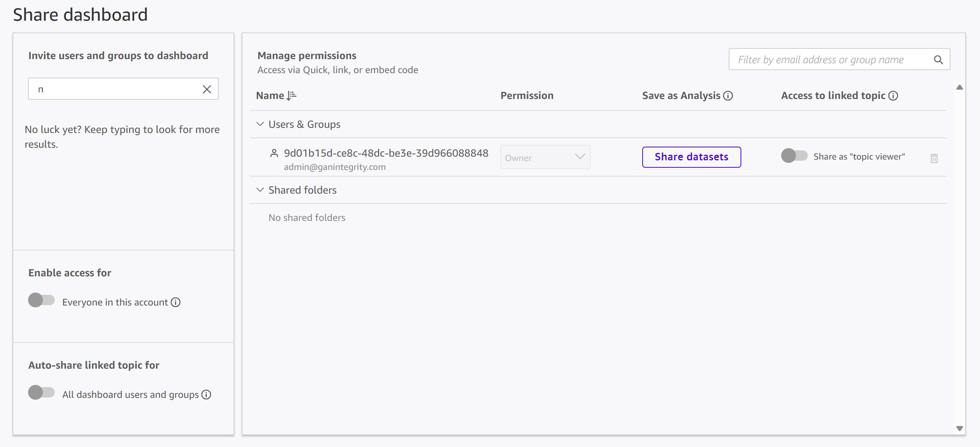The height and width of the screenshot is (447, 980).
Task: Show info for All dashboard users and groups
Action: click(206, 395)
